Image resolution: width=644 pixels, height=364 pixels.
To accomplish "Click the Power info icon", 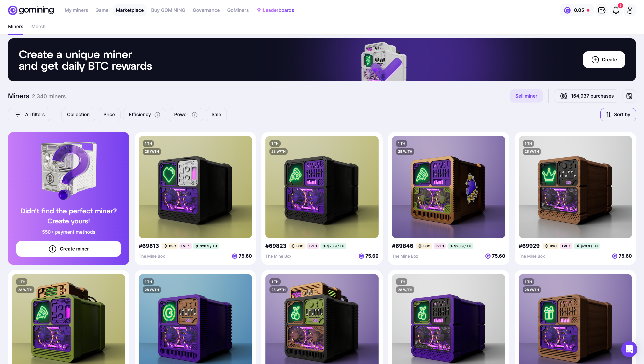I will coord(195,115).
